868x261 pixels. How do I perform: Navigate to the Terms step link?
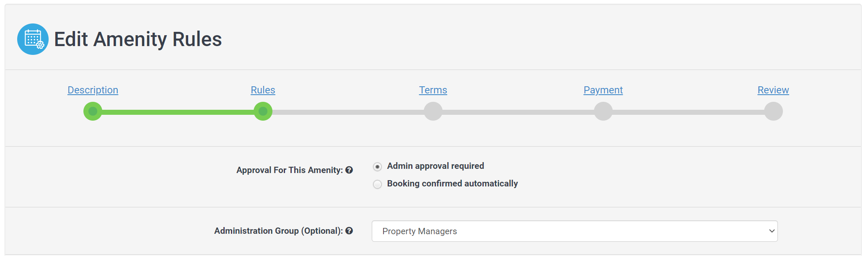click(x=433, y=90)
